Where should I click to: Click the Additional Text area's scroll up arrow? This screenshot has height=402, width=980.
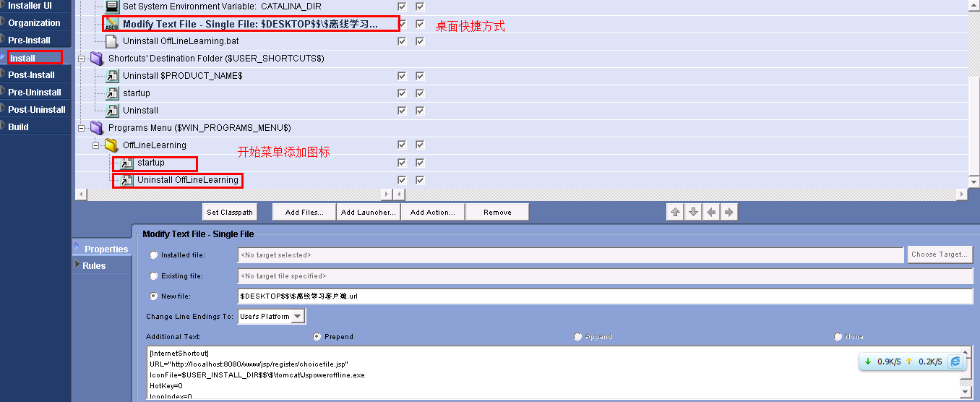[967, 351]
